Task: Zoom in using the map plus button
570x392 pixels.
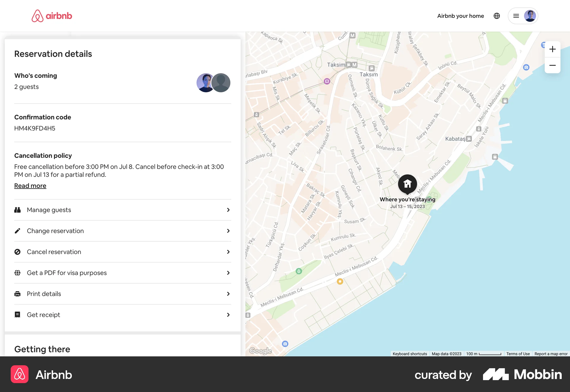Action: (x=552, y=49)
